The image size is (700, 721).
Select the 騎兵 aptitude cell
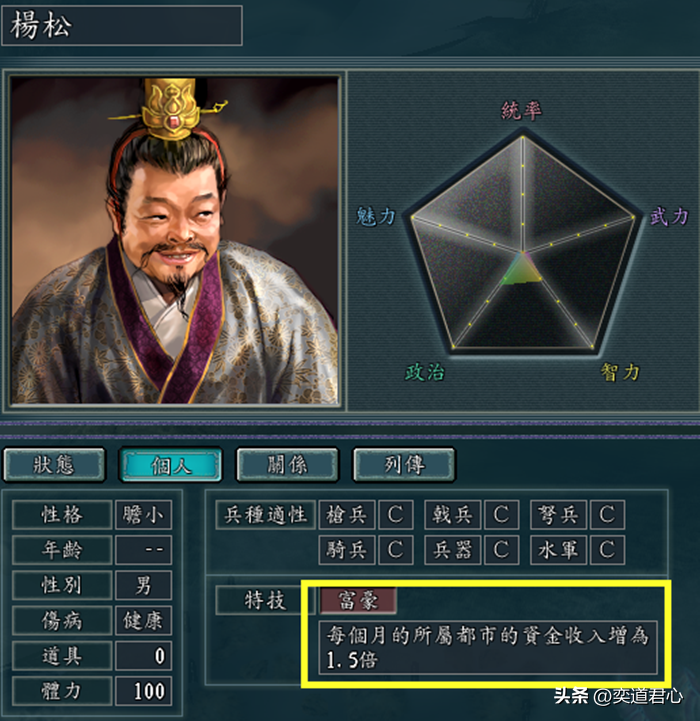347,549
